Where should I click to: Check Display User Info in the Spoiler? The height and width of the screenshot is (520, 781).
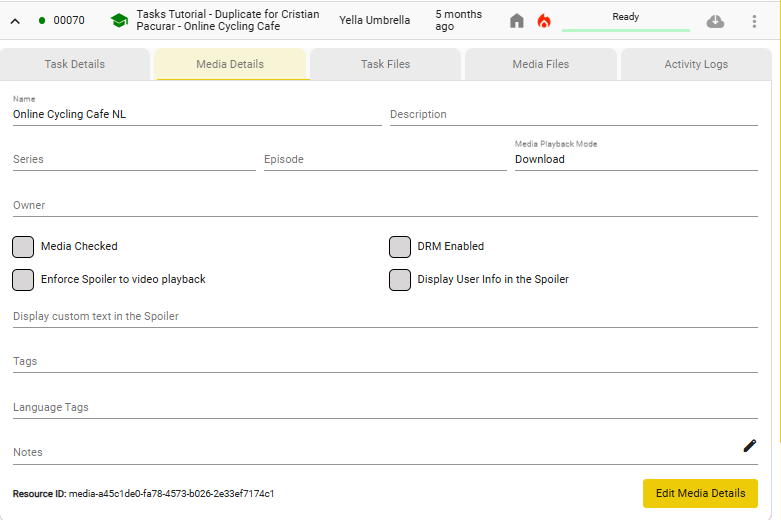pyautogui.click(x=399, y=279)
